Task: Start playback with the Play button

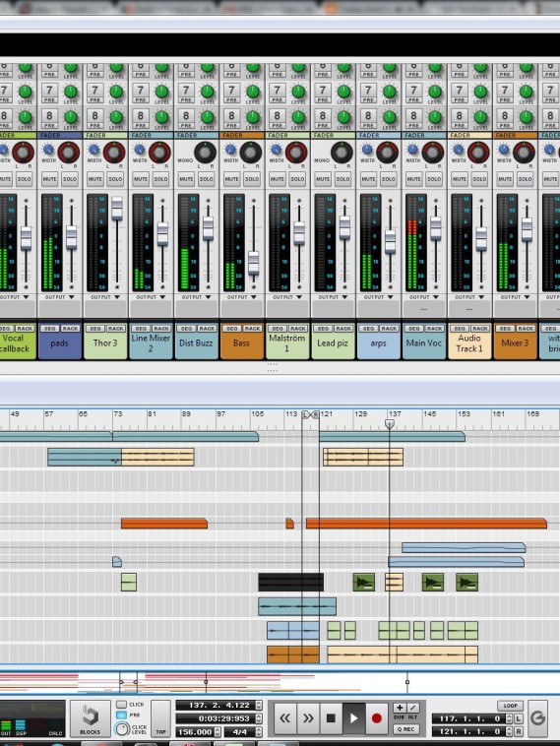Action: coord(354,718)
